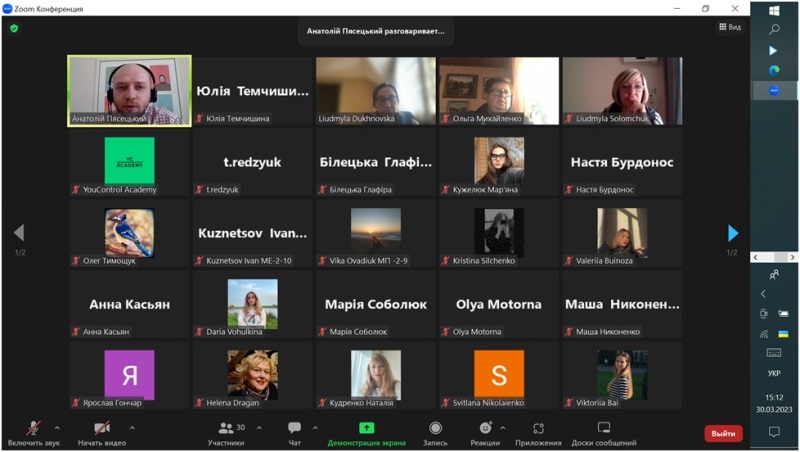The image size is (800, 452).
Task: Show hidden tray icons chevron
Action: (x=763, y=293)
